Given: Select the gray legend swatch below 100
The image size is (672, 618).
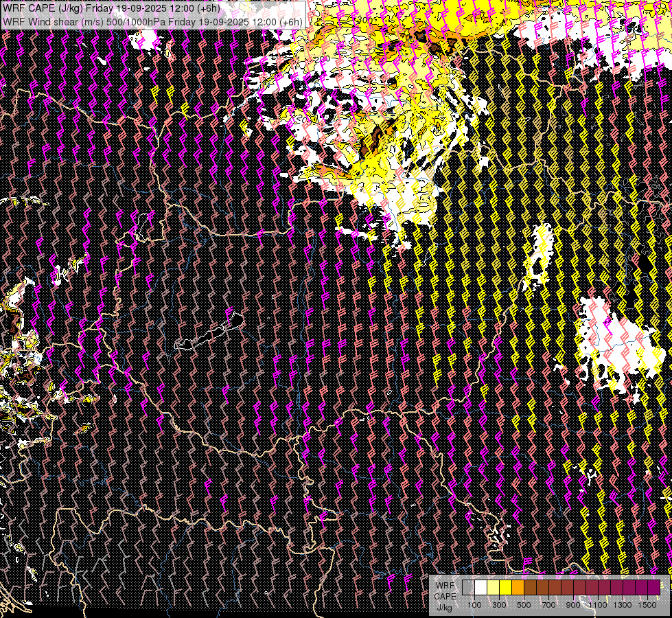Looking at the screenshot, I should [x=468, y=588].
